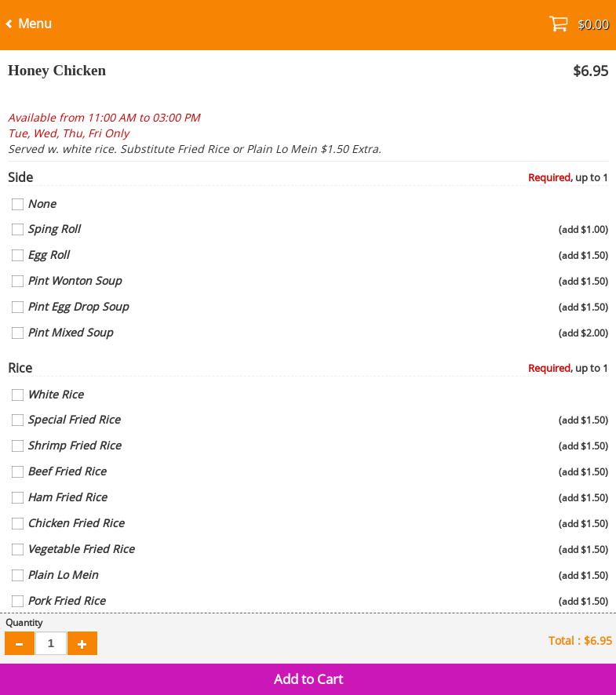Choose White Rice checkbox

17,395
